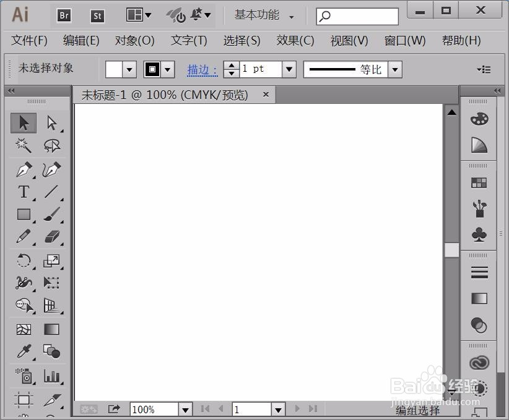Open the 文字(T) menu

point(189,41)
